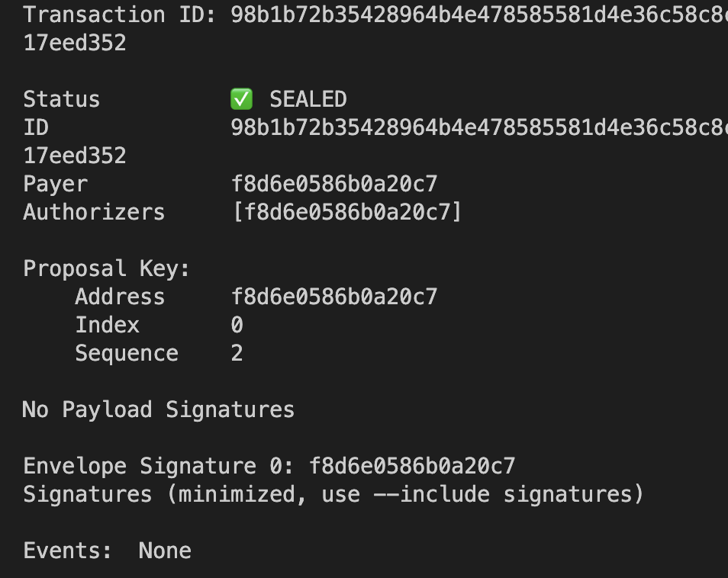Click the Envelope Signature 0 address

tap(412, 466)
